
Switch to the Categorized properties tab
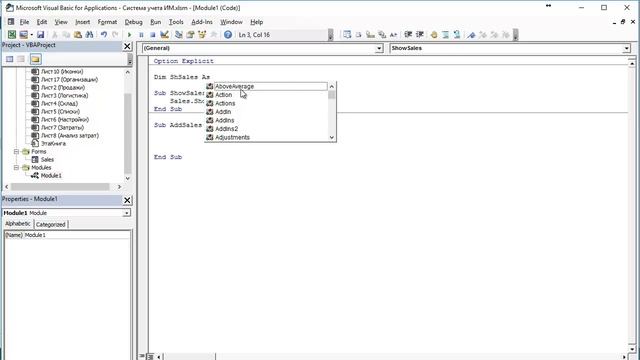[51, 224]
